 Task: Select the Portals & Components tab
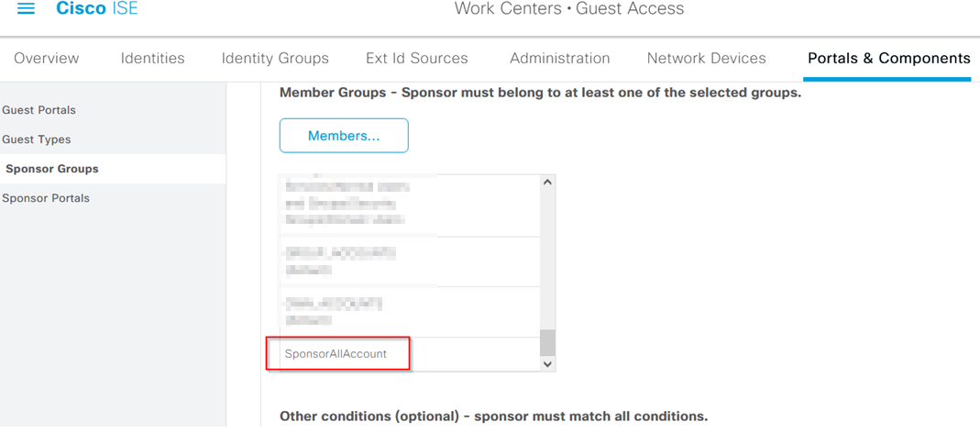888,59
